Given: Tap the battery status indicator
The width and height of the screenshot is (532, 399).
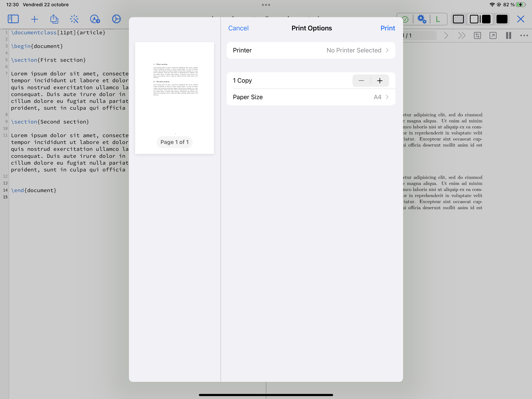Looking at the screenshot, I should pos(521,4).
